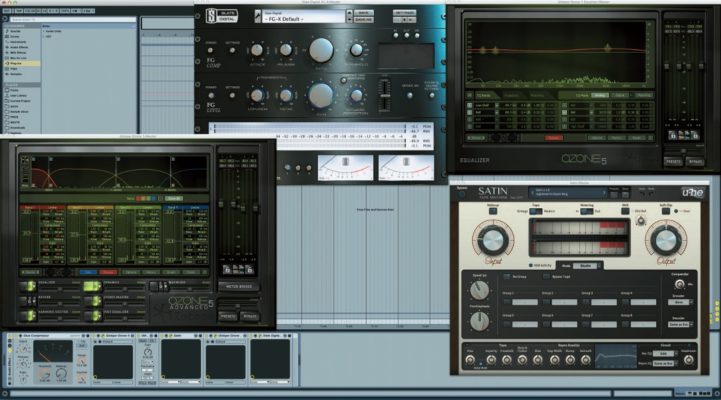Check the No Group box in Satin
This screenshot has height=400, width=721.
click(507, 277)
